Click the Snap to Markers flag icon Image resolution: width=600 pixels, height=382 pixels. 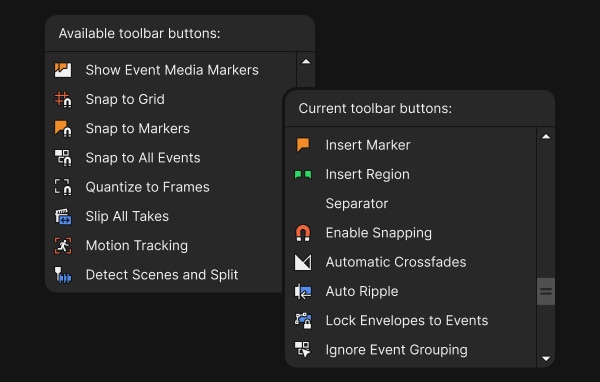pos(63,129)
